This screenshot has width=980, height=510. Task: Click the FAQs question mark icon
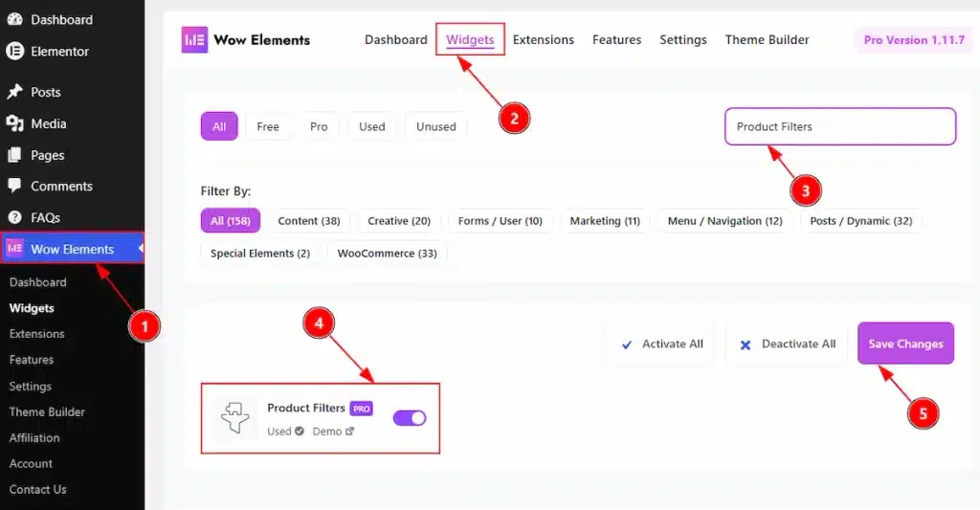click(x=14, y=217)
